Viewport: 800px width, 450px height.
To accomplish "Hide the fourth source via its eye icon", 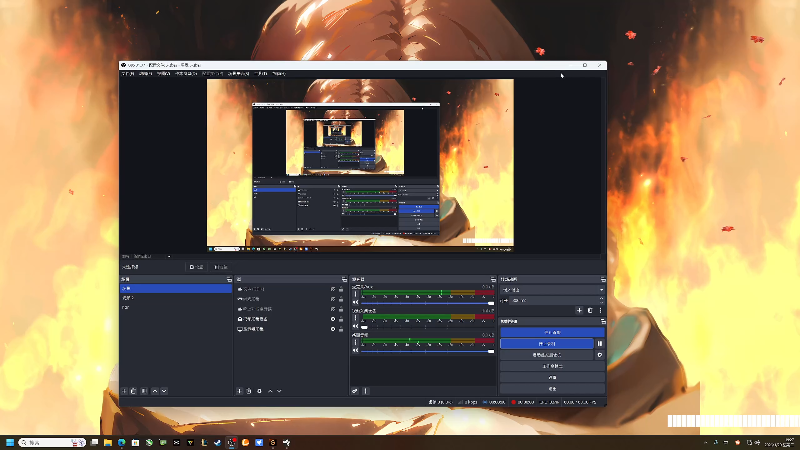I will [333, 319].
